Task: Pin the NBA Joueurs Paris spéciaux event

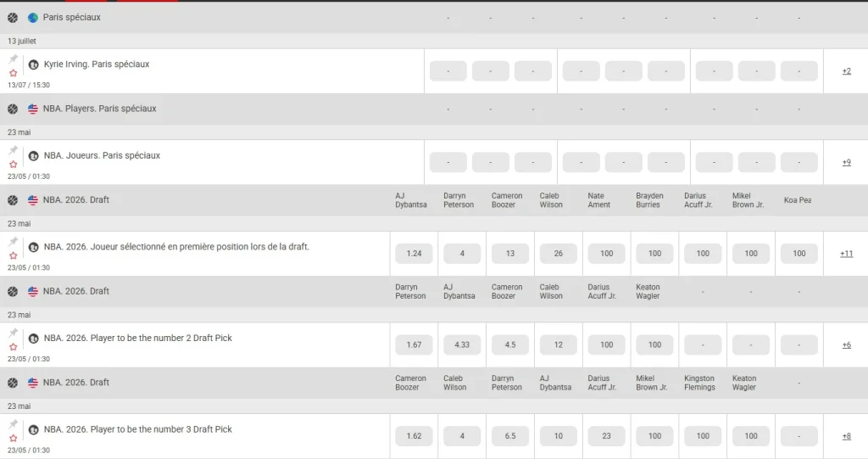Action: pos(14,150)
